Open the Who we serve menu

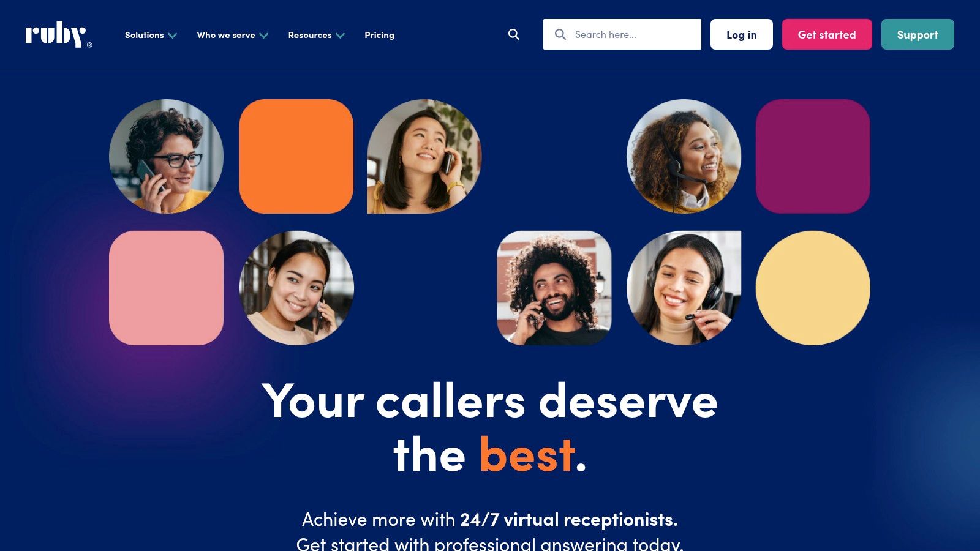coord(232,35)
